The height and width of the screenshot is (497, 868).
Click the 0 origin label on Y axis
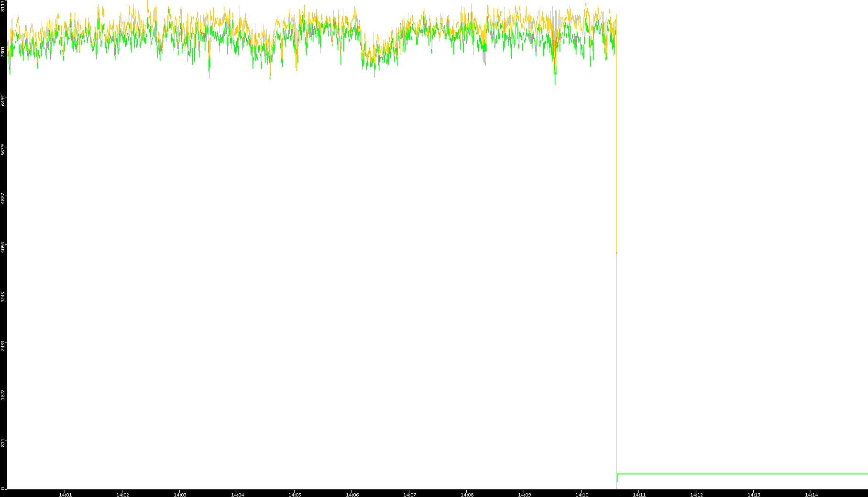(3, 488)
